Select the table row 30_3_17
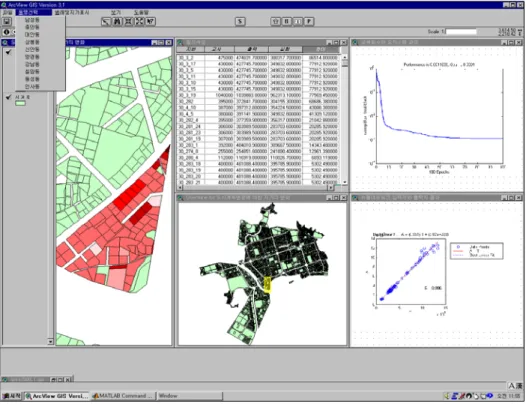This screenshot has height=404, width=526. click(258, 64)
